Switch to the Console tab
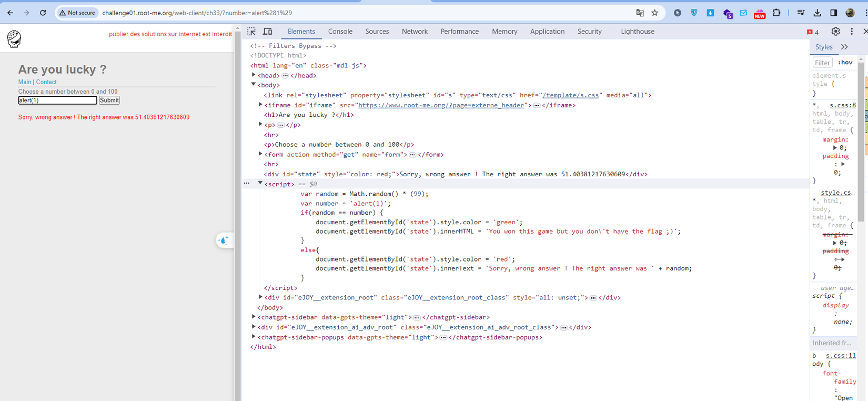Image resolution: width=868 pixels, height=401 pixels. coord(340,32)
